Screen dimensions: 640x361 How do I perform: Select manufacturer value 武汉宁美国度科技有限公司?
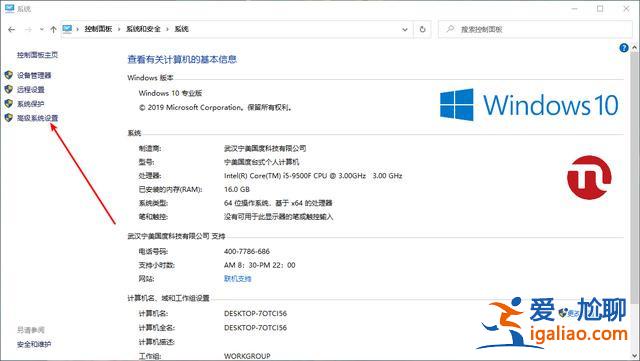(265, 148)
